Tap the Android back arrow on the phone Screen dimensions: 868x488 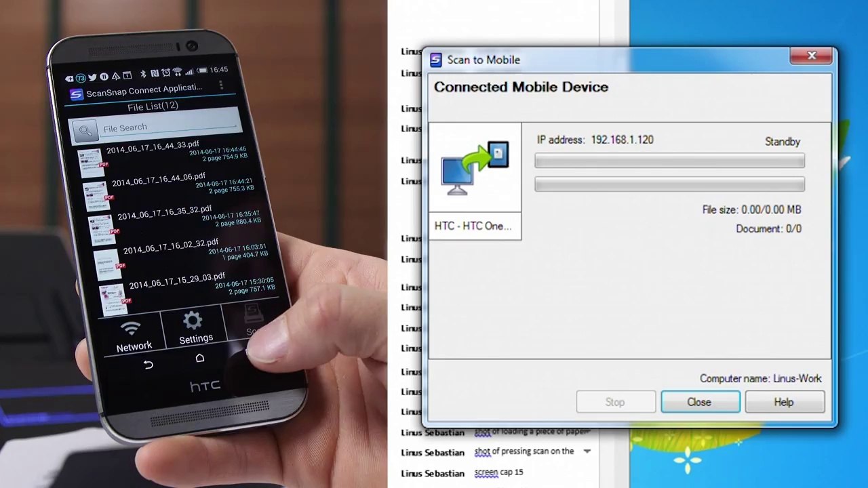pyautogui.click(x=148, y=365)
